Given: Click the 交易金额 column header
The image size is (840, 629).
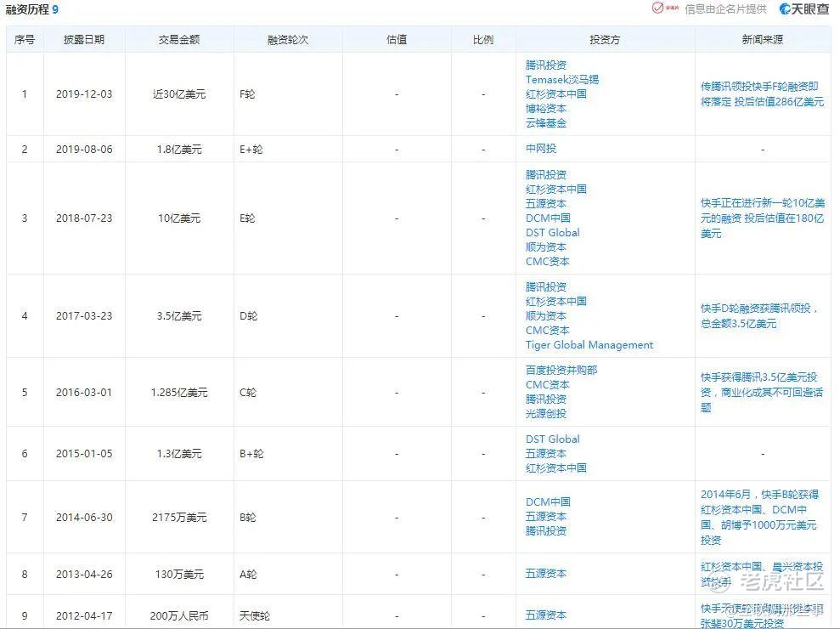Looking at the screenshot, I should (x=179, y=40).
